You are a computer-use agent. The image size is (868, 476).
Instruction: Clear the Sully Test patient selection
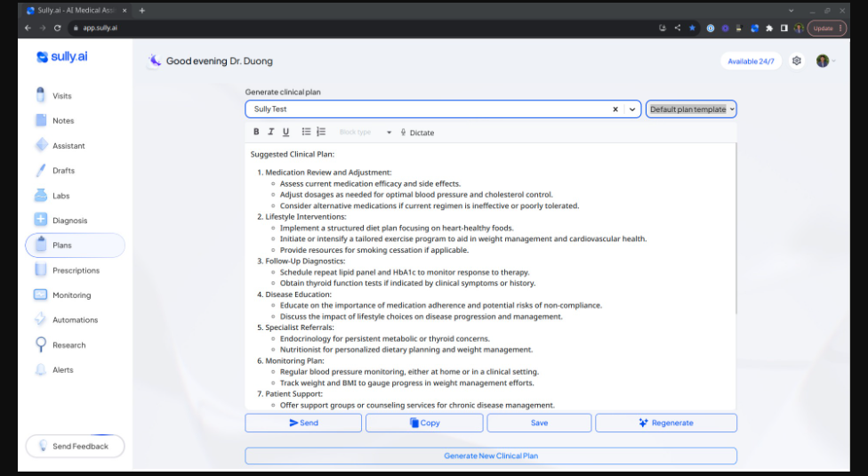(615, 109)
